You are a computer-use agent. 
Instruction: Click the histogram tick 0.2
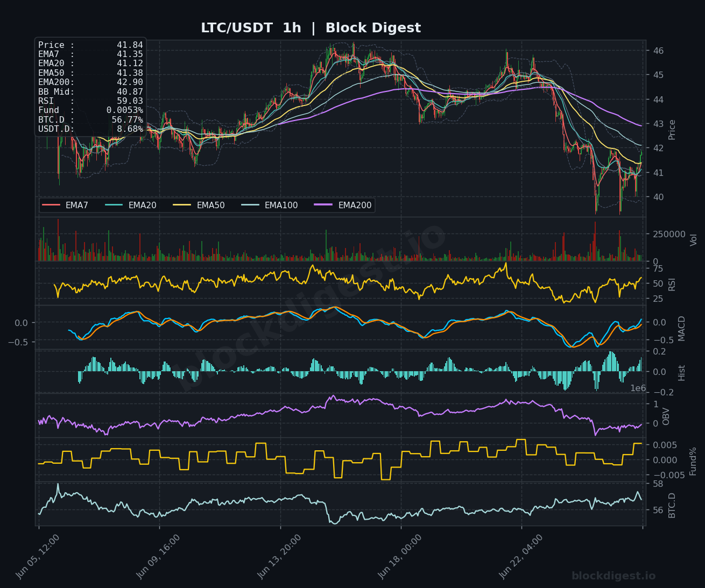coord(659,351)
